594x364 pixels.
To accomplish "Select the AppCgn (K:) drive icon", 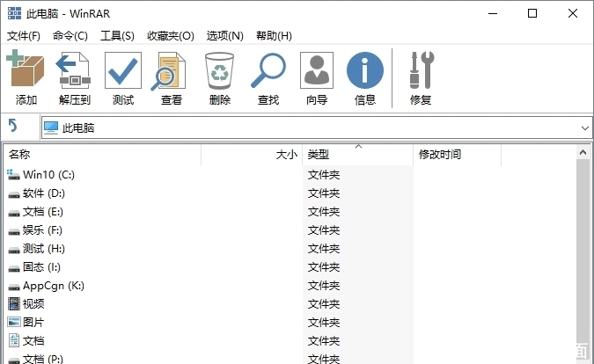I will pyautogui.click(x=14, y=288).
